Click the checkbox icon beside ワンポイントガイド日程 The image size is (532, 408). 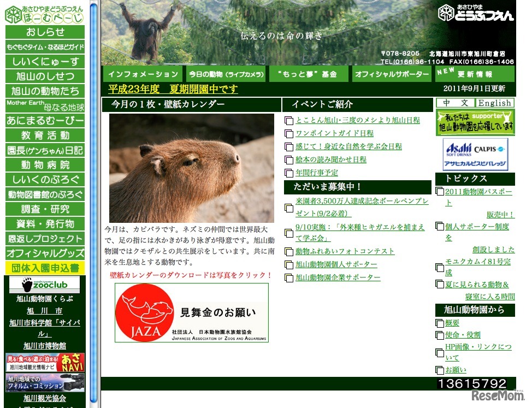click(289, 133)
